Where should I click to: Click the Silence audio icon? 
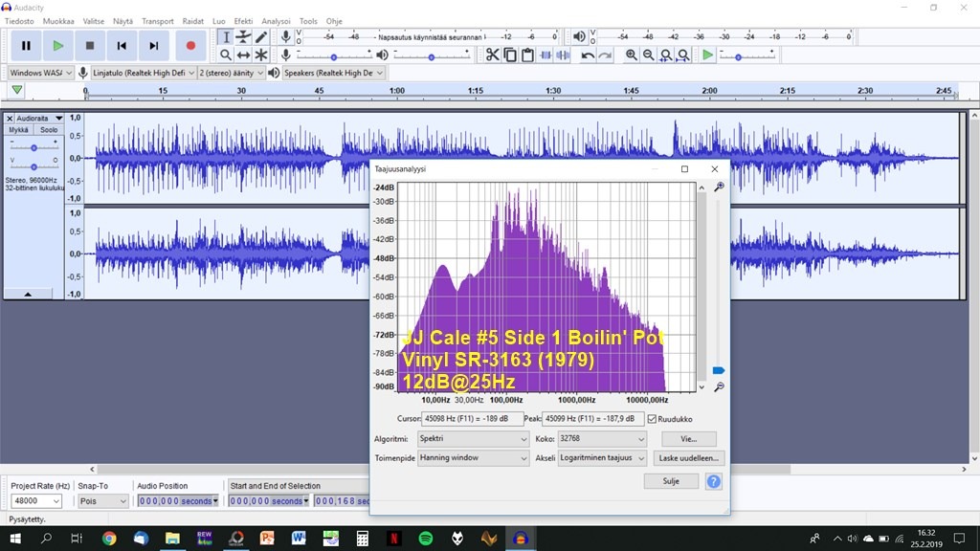pyautogui.click(x=563, y=55)
